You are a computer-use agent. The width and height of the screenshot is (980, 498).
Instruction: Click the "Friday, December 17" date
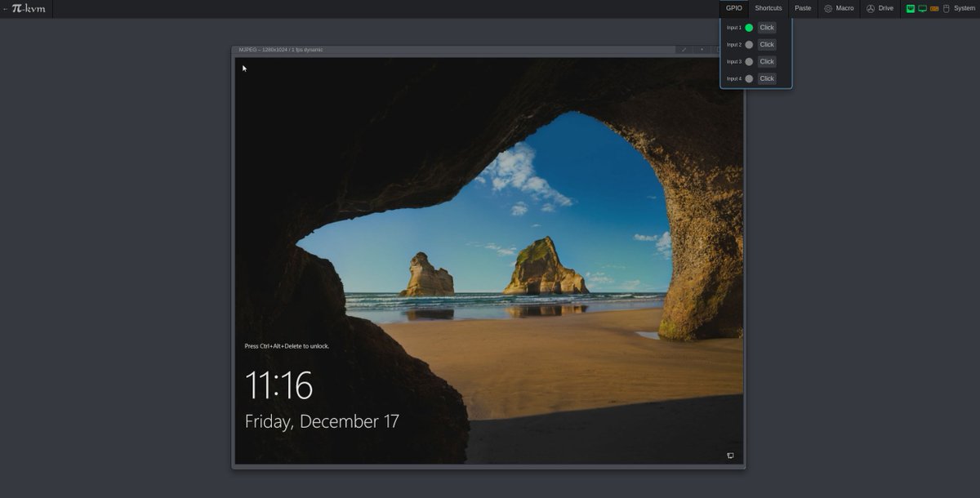[x=322, y=422]
